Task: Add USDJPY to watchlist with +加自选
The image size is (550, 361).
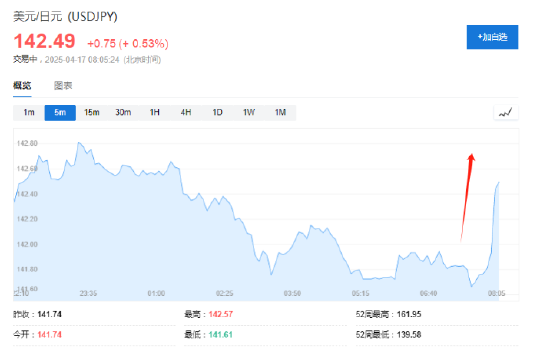Action: click(x=492, y=37)
